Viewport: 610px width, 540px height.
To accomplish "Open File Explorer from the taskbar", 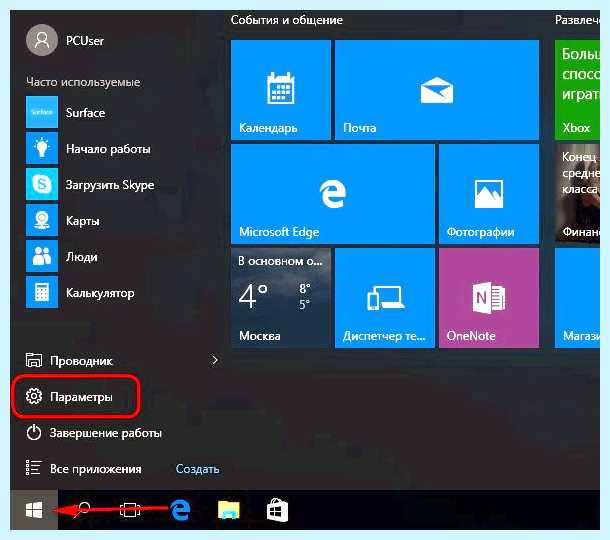I will (x=229, y=510).
